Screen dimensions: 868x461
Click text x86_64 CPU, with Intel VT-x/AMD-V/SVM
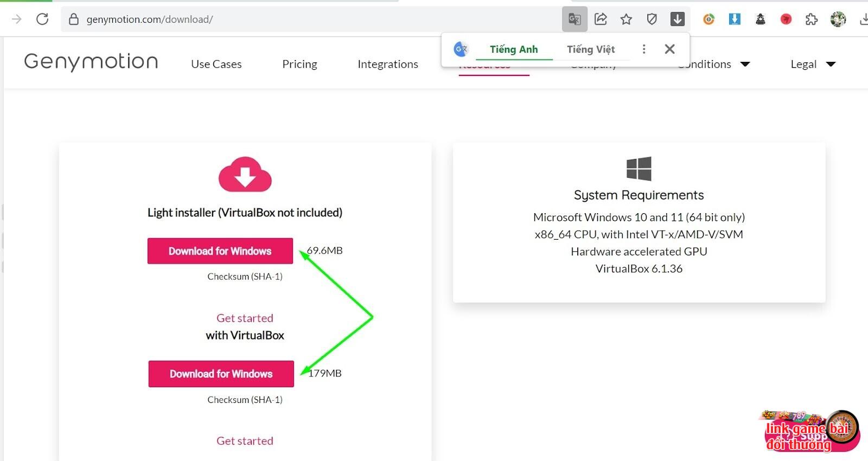(639, 234)
